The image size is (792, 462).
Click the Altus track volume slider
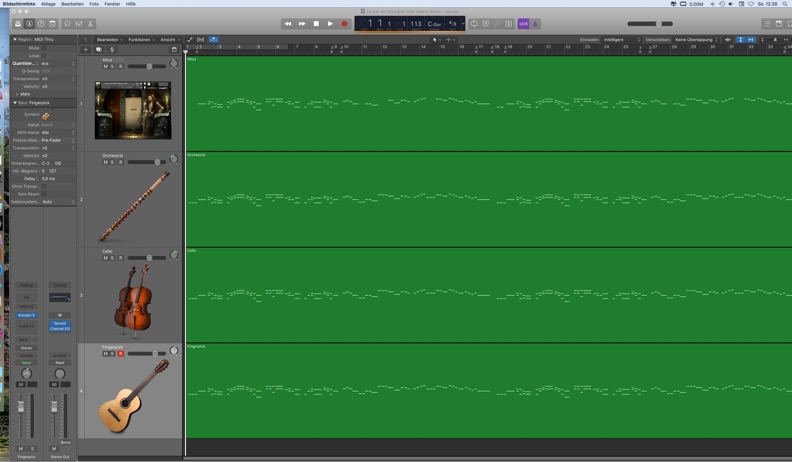147,66
